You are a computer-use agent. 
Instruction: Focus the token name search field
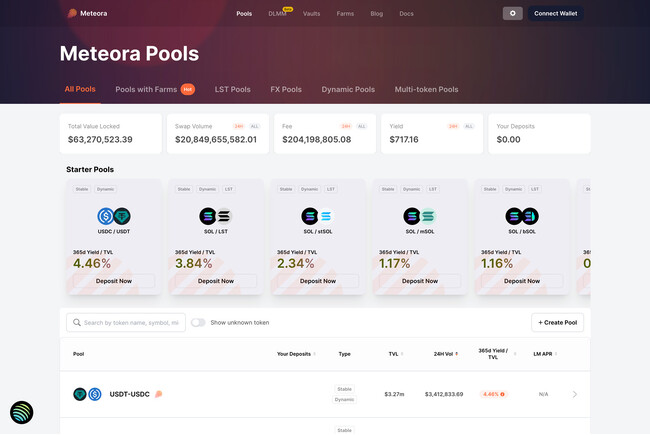pyautogui.click(x=132, y=322)
